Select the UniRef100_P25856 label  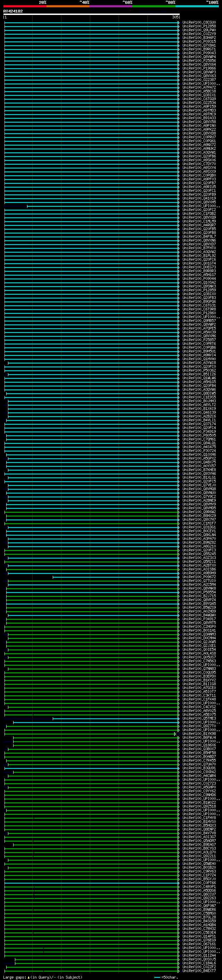199,60
